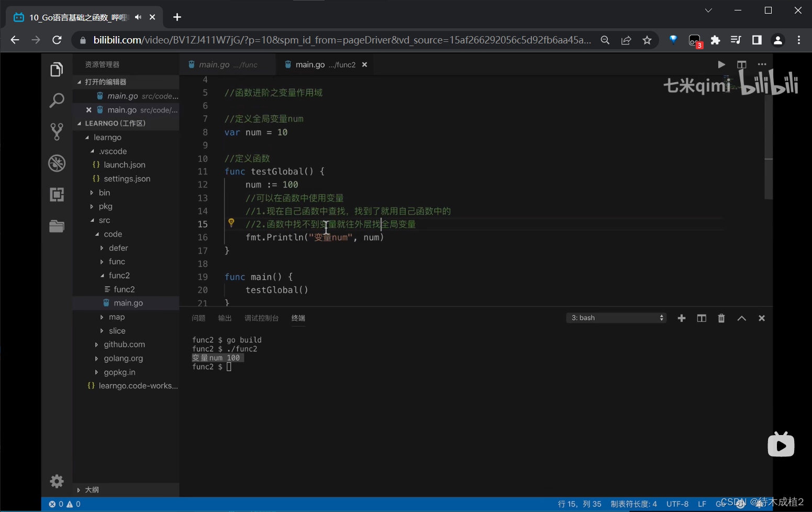
Task: Click the errors and warnings status item
Action: tap(65, 504)
